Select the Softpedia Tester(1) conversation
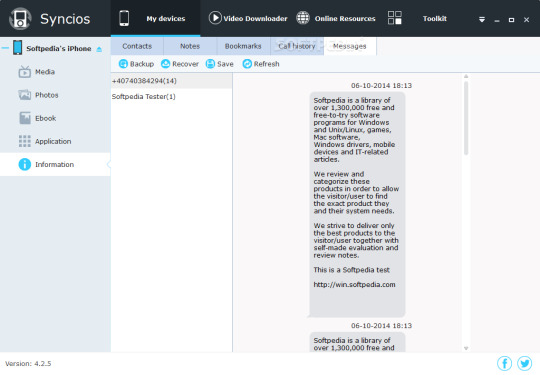The image size is (540, 375). coord(171,96)
